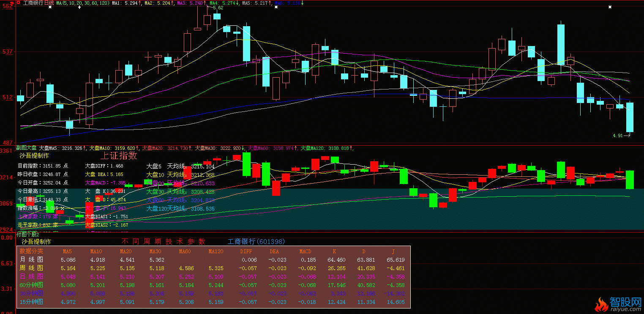Click the red 日线 period label

tap(49, 3)
